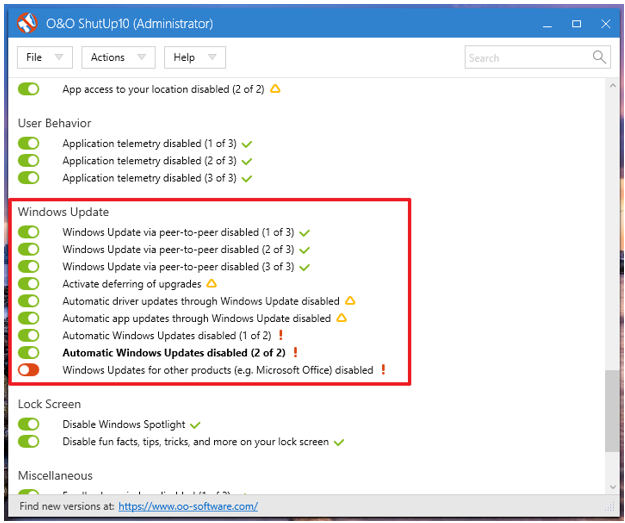This screenshot has width=625, height=523.
Task: Toggle Application telemetry disabled (1 of 3) switch
Action: 29,143
